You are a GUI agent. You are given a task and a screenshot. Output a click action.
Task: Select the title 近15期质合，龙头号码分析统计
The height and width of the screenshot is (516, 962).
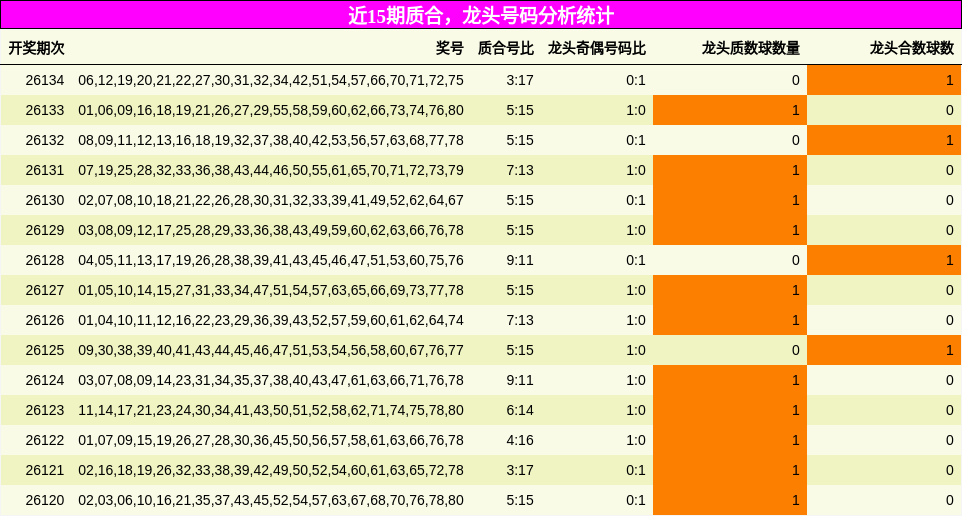click(481, 15)
